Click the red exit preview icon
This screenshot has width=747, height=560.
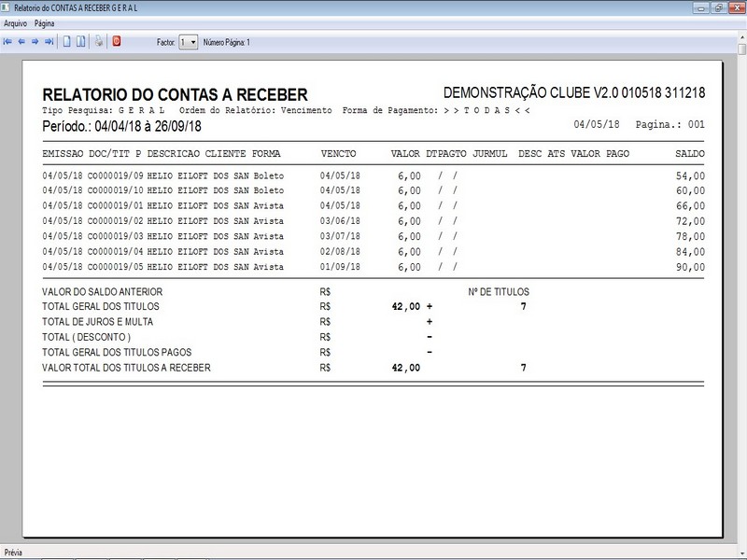click(x=117, y=42)
